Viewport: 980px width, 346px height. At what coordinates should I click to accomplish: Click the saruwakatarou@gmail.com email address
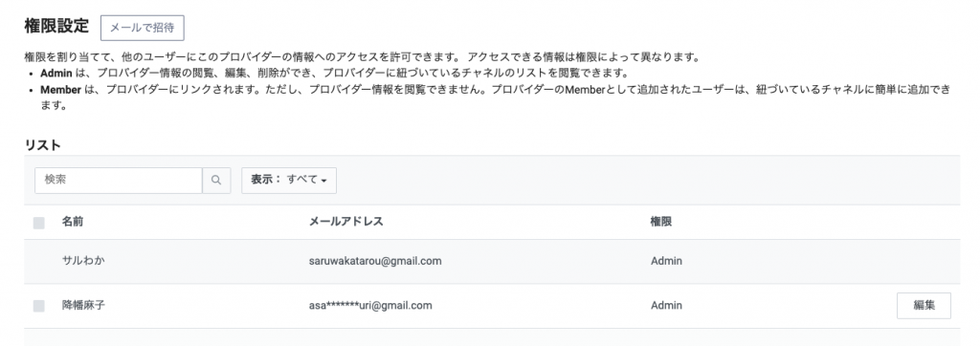coord(375,261)
